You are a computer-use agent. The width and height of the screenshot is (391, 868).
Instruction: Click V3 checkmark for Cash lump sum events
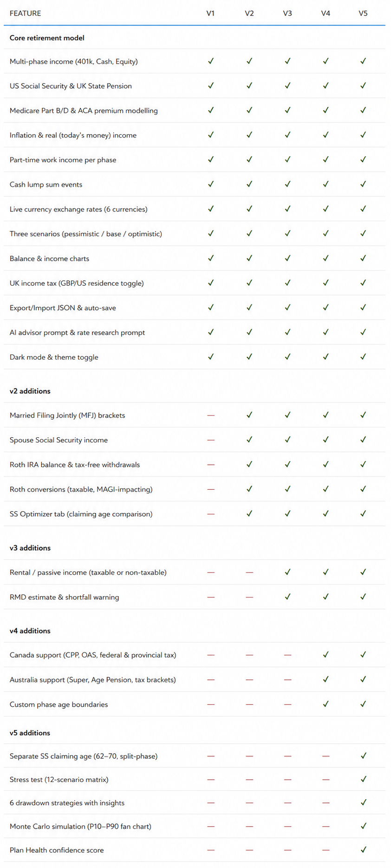(287, 184)
